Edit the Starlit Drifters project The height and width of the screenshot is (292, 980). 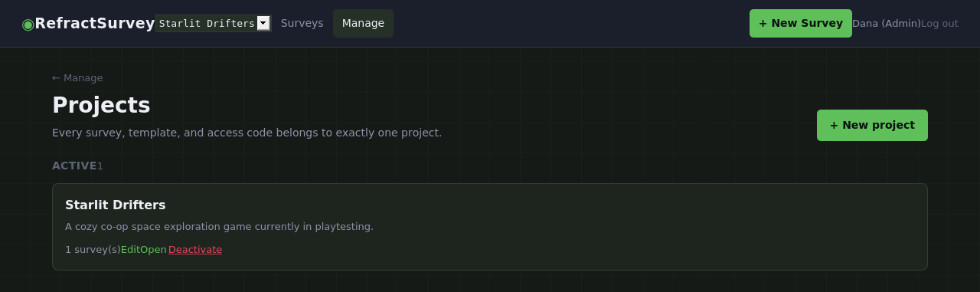pyautogui.click(x=130, y=249)
